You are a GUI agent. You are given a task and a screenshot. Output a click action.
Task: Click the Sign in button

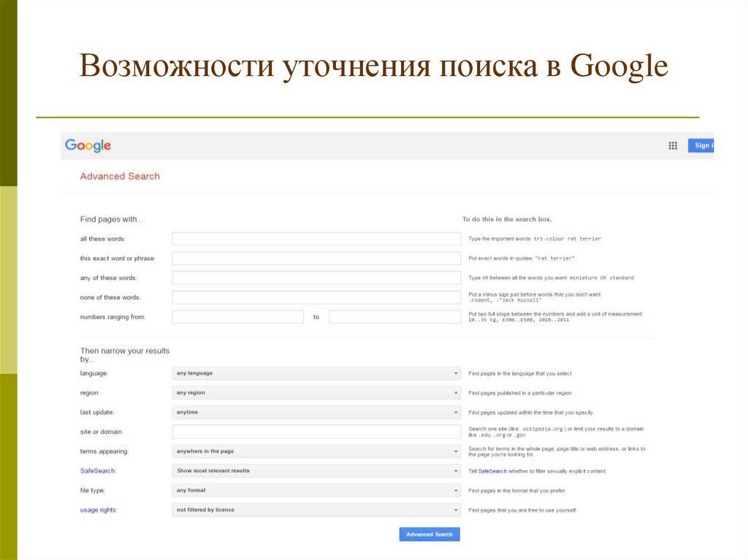coord(701,145)
